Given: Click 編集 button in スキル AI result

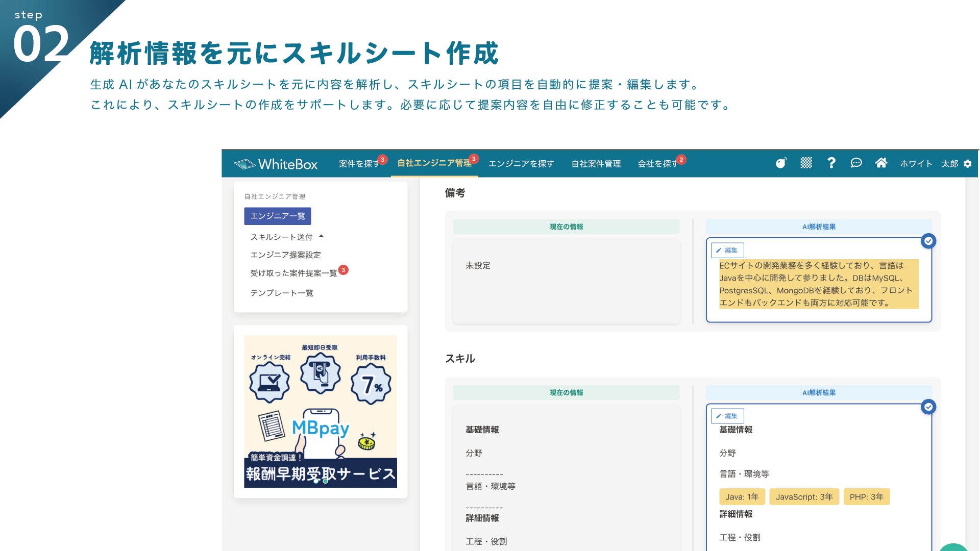Looking at the screenshot, I should point(727,416).
